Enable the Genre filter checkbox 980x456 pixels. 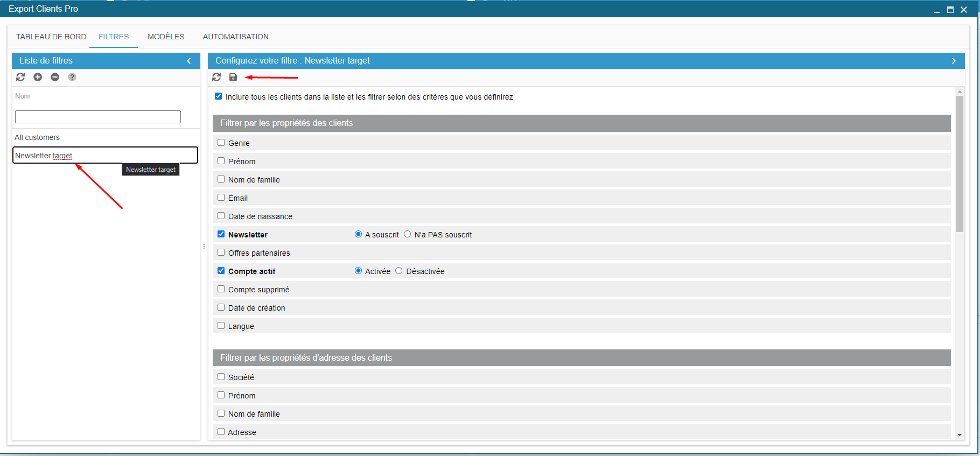221,143
